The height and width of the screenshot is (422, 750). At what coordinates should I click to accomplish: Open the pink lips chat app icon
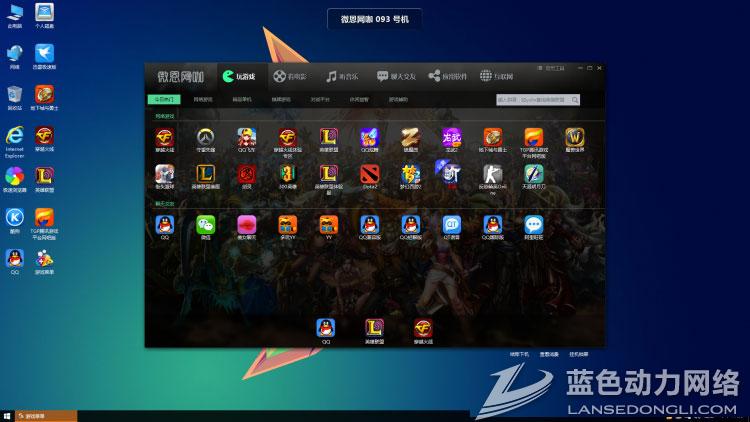[x=246, y=225]
